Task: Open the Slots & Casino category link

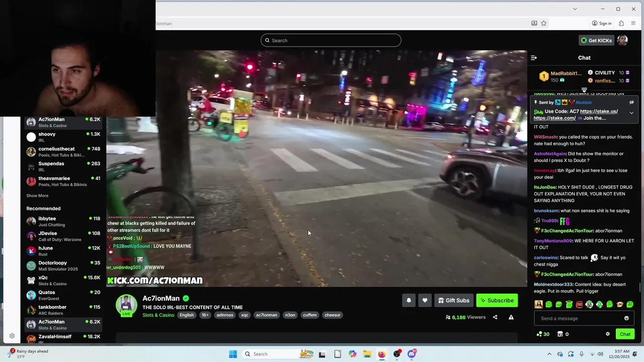Action: (x=158, y=315)
